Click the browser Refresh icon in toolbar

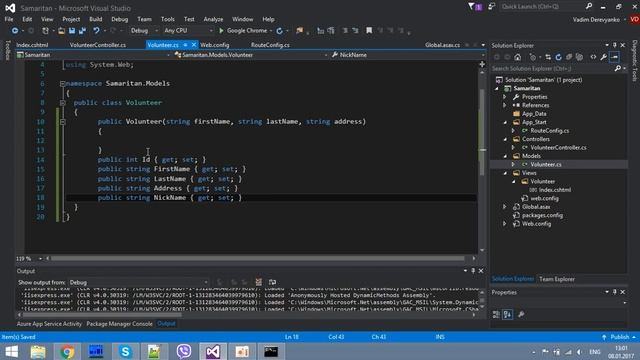279,31
